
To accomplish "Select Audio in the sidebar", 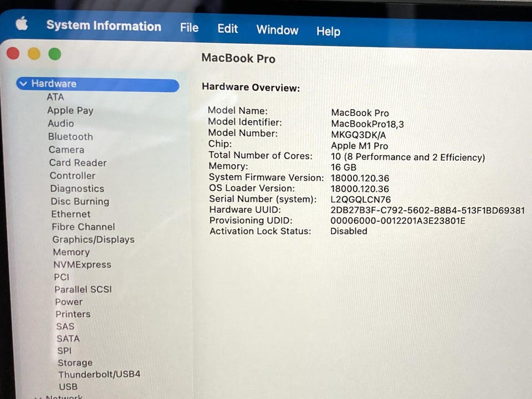I will coord(61,123).
